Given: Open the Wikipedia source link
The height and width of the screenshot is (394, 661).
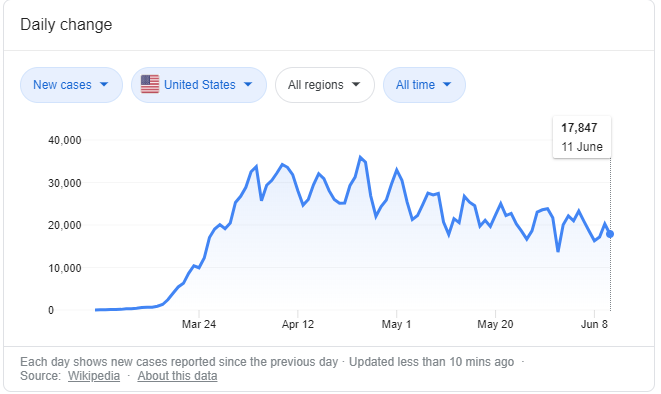Looking at the screenshot, I should tap(94, 376).
